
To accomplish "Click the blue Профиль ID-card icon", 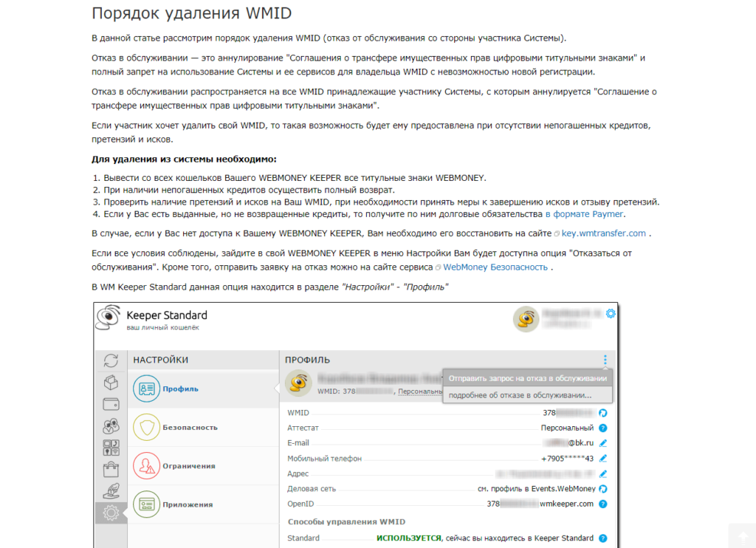I will (x=147, y=388).
